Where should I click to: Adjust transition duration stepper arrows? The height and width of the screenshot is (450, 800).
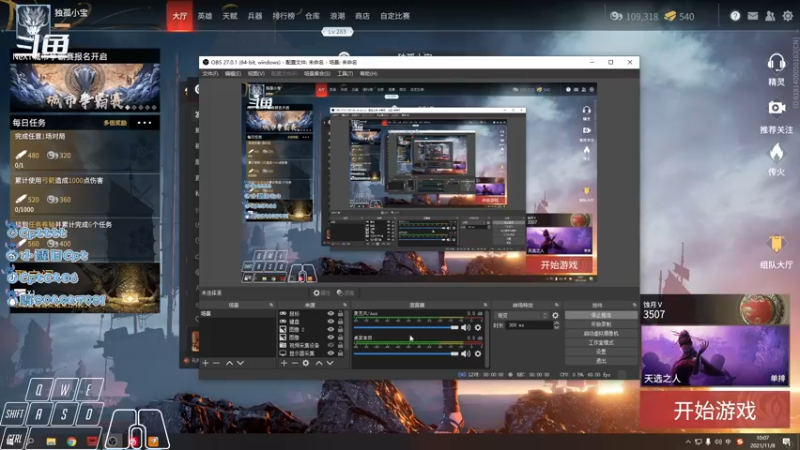[556, 325]
